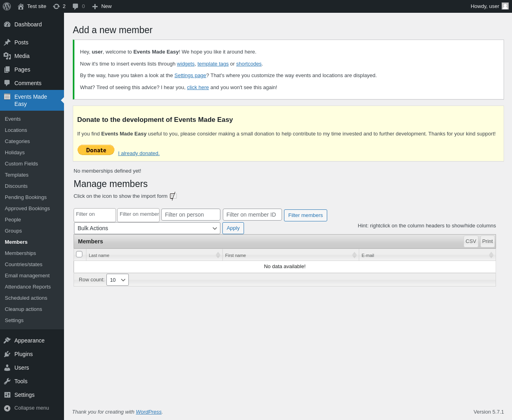Click Howdy, user account menu
The image size is (512, 420).
[490, 6]
